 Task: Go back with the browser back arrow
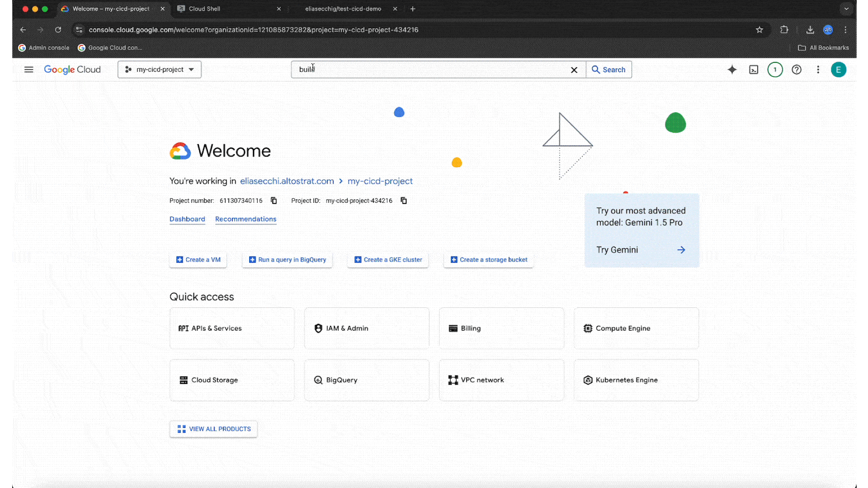tap(23, 30)
